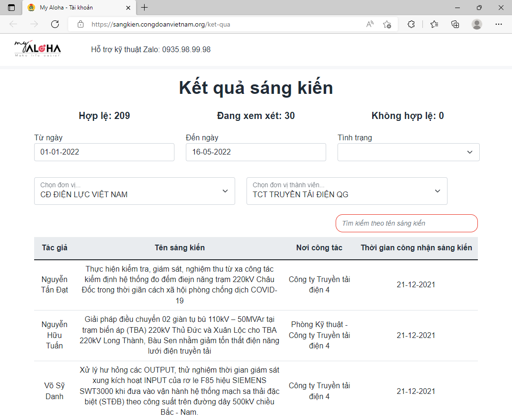
Task: View site information lock icon
Action: click(x=81, y=24)
